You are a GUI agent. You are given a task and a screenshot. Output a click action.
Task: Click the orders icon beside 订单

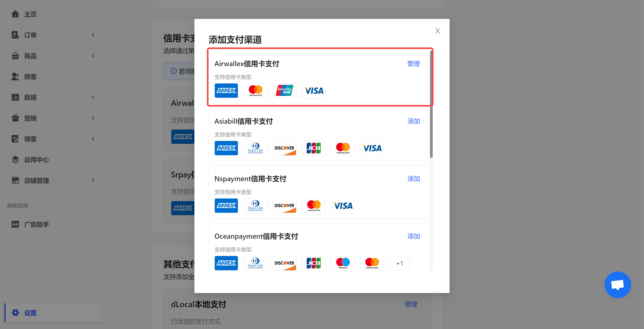[15, 35]
